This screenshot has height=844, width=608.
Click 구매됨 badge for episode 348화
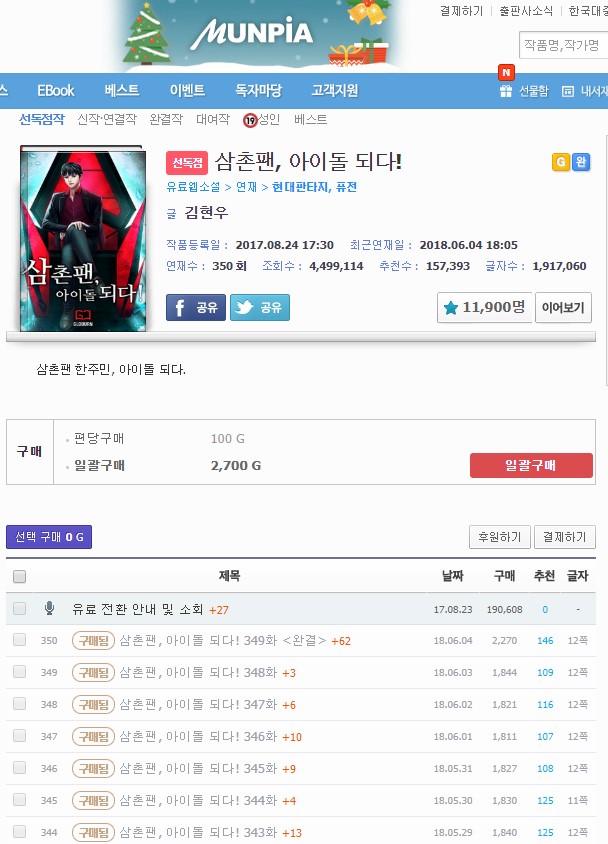point(93,672)
